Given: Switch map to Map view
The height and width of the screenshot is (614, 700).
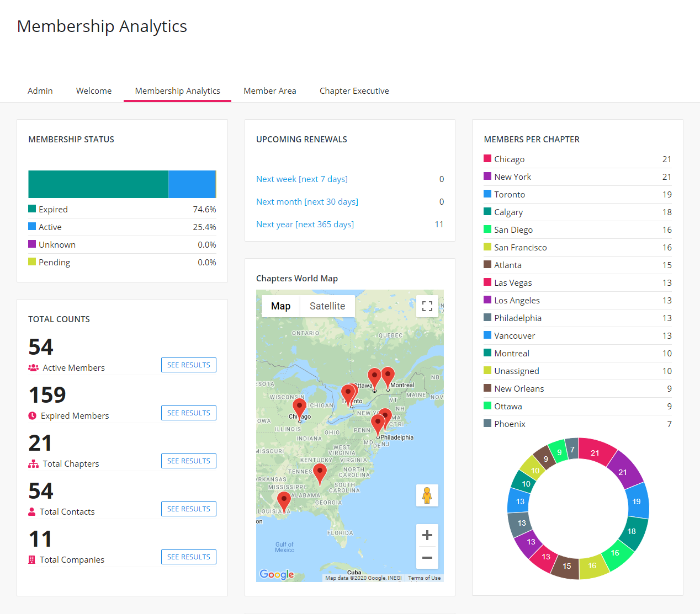Looking at the screenshot, I should pyautogui.click(x=280, y=306).
